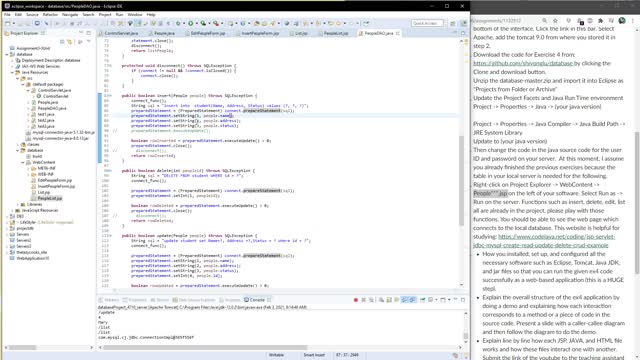Image resolution: width=640 pixels, height=360 pixels.
Task: Select PeopleList.jsp in Project Explorer tree
Action: (x=49, y=198)
